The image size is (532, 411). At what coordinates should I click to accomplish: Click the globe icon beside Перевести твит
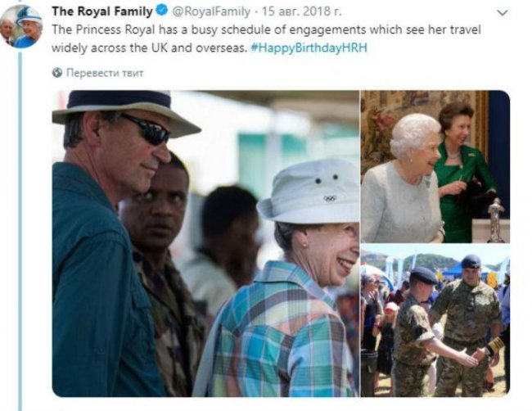click(x=57, y=73)
